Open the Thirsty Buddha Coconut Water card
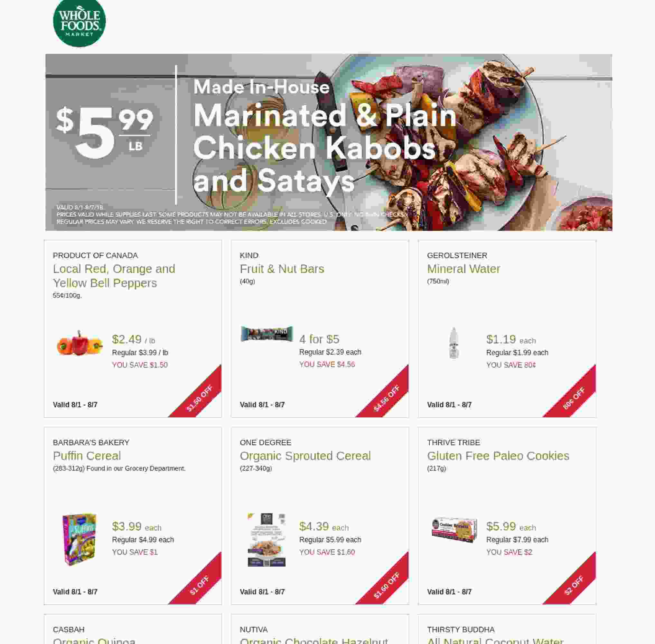The height and width of the screenshot is (644, 655). [x=507, y=629]
